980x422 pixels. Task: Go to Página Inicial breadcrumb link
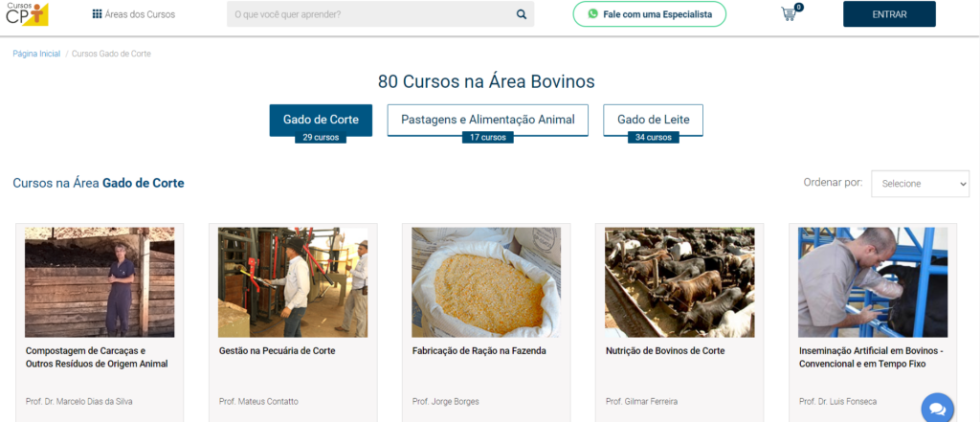(x=36, y=54)
